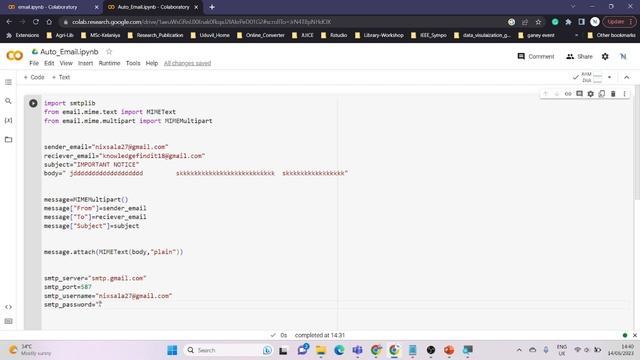Run the code cell
Viewport: 640px width, 360px height.
pos(33,103)
